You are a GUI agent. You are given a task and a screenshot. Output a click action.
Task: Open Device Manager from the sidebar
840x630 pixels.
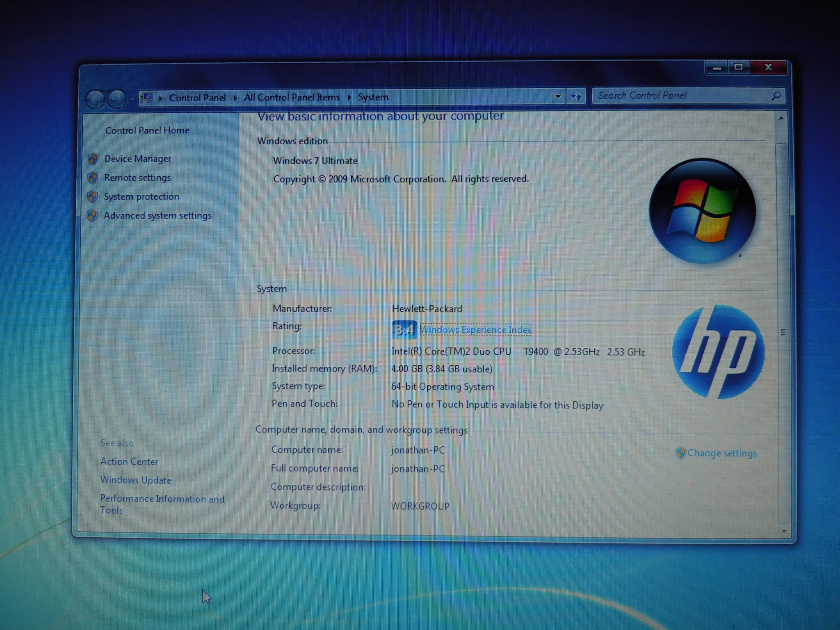137,159
